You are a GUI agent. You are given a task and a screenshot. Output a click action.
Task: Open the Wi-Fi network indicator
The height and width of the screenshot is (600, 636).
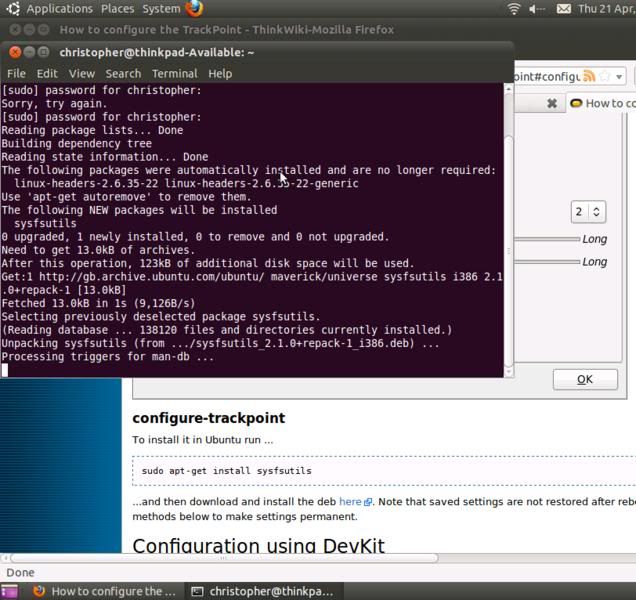[x=514, y=9]
